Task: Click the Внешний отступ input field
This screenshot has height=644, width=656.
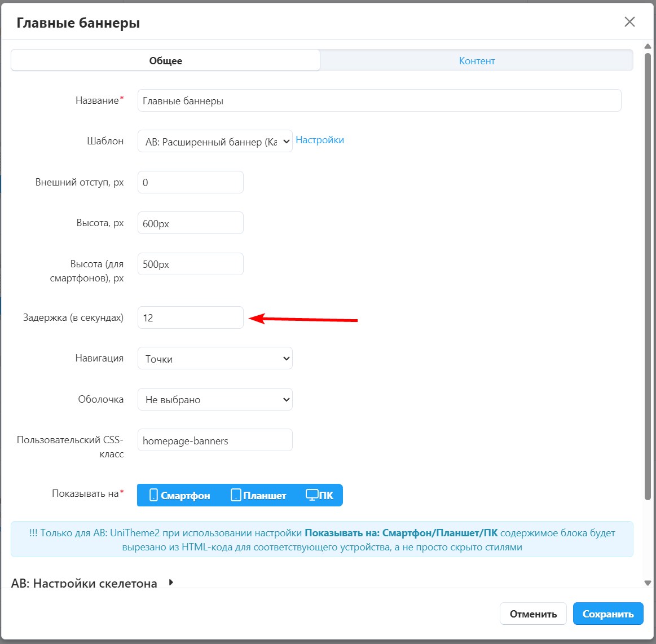Action: tap(191, 183)
